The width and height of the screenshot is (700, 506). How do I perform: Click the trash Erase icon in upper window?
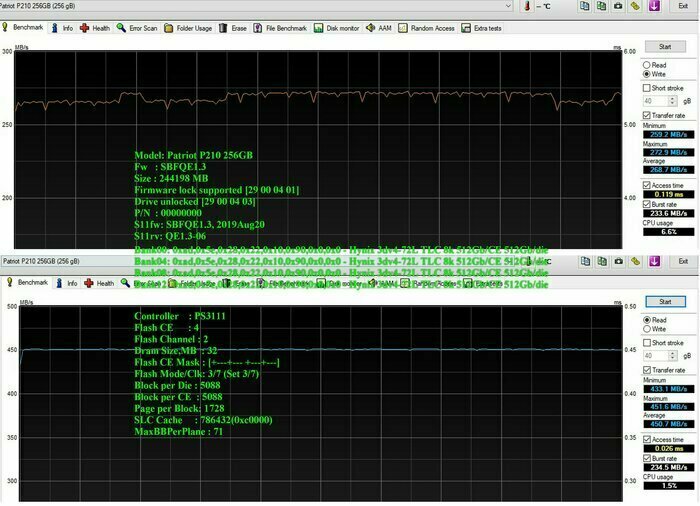(x=223, y=28)
